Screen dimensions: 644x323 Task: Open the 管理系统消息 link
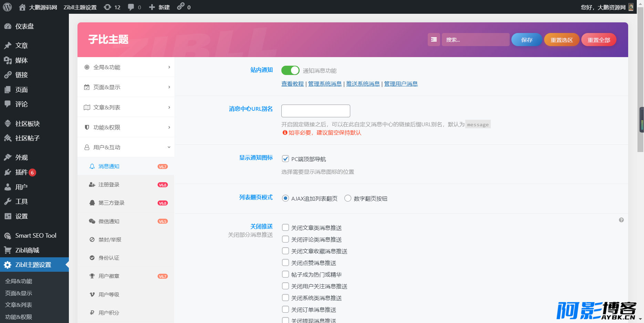pyautogui.click(x=325, y=84)
